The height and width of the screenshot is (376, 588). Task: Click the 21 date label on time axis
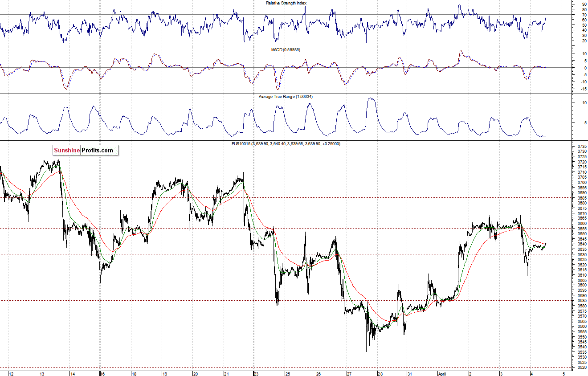click(226, 374)
